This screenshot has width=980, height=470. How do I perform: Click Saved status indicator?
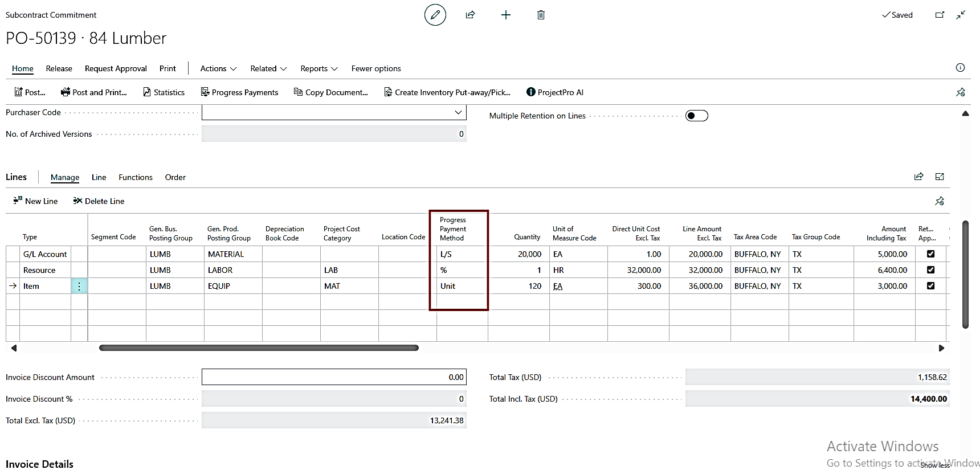pyautogui.click(x=897, y=15)
